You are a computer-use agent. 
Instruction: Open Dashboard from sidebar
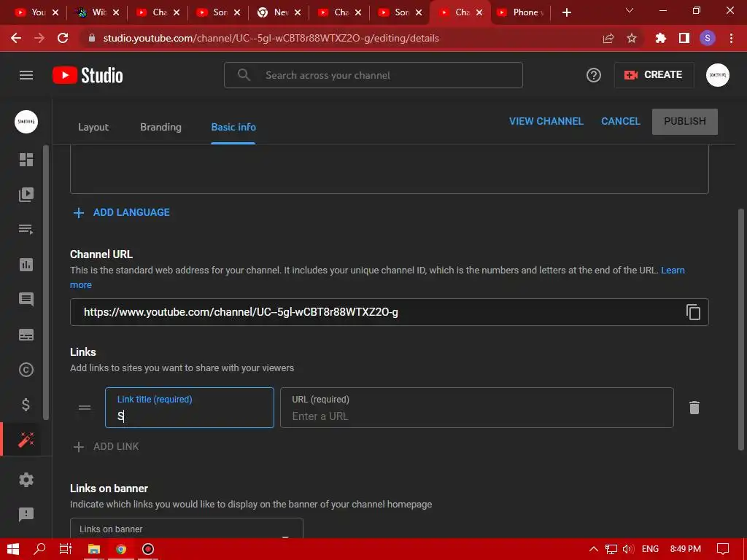click(26, 160)
